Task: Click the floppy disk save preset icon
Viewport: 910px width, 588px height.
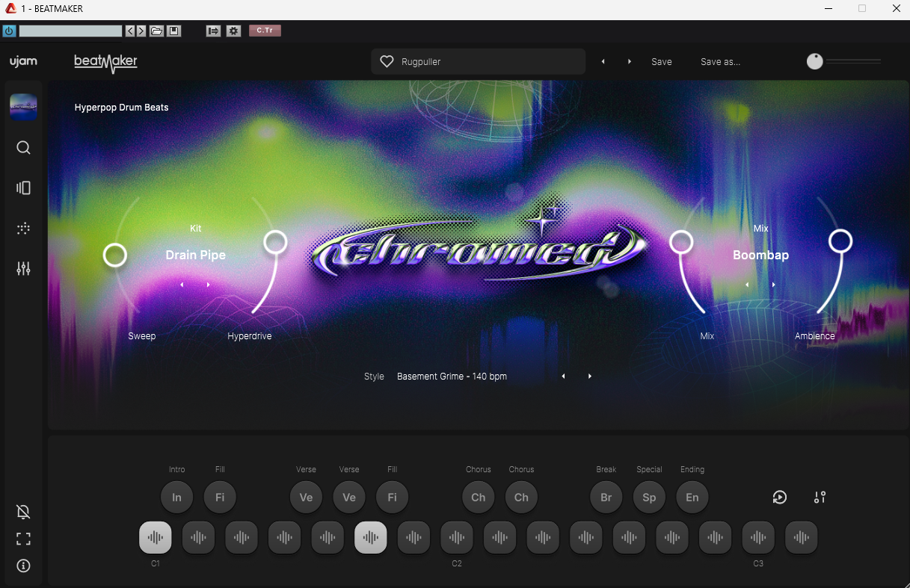Action: tap(173, 31)
